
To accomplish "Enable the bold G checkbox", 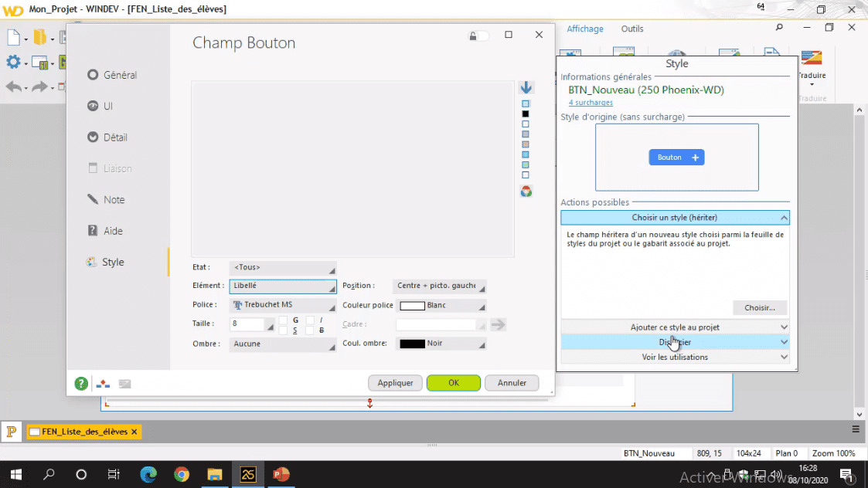I will tap(283, 320).
